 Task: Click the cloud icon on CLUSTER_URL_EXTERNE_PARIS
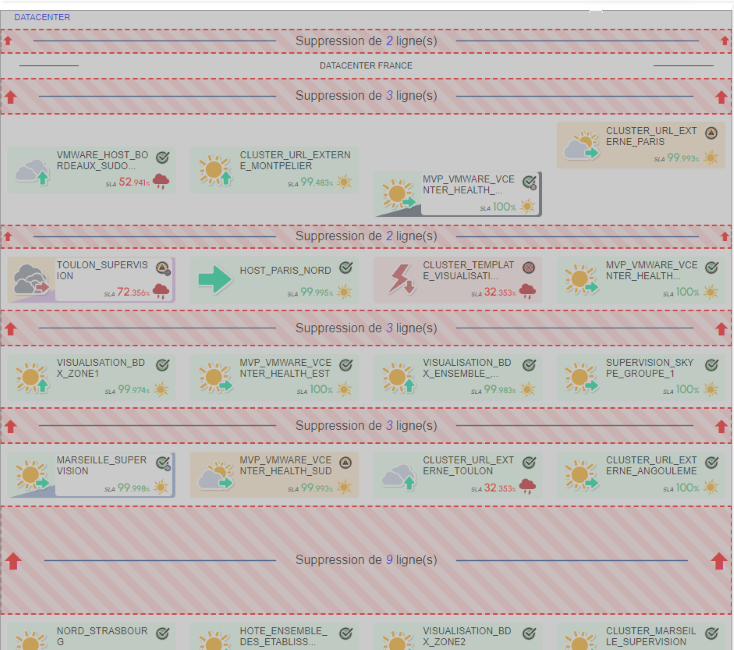(x=581, y=147)
